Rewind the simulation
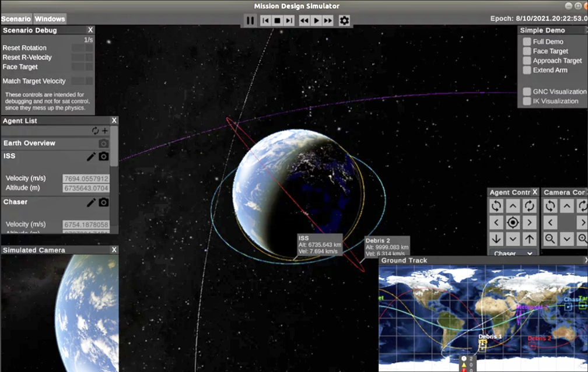Image resolution: width=588 pixels, height=372 pixels. [x=304, y=20]
